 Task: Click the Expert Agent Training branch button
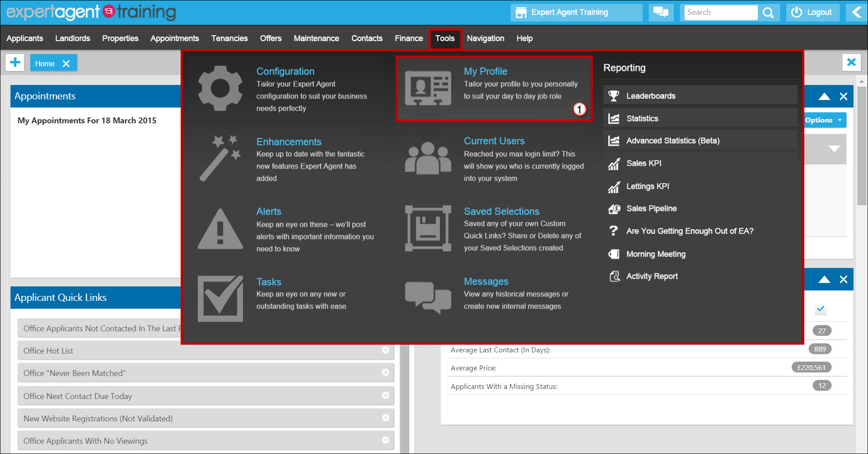(x=576, y=12)
